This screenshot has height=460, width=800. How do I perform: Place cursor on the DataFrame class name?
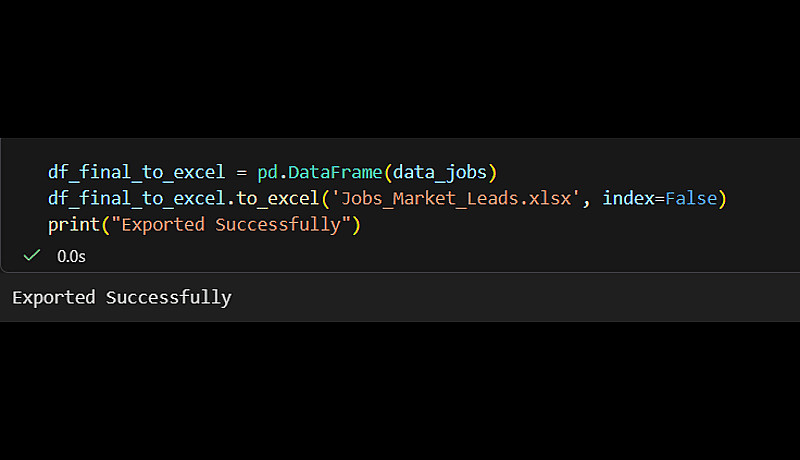pos(331,171)
